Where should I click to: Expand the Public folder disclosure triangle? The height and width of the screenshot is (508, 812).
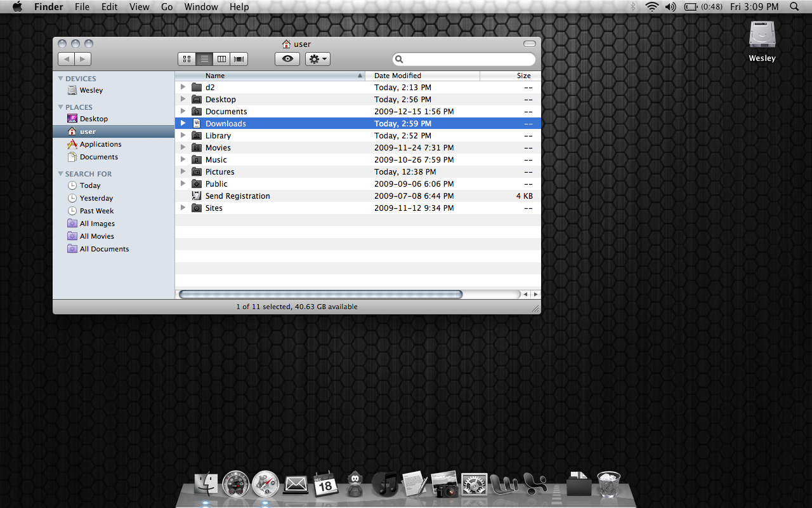[x=183, y=184]
